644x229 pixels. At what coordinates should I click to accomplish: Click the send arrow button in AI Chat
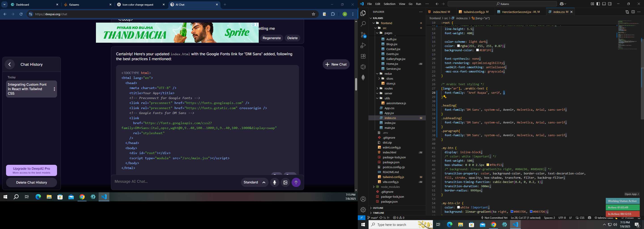[296, 182]
